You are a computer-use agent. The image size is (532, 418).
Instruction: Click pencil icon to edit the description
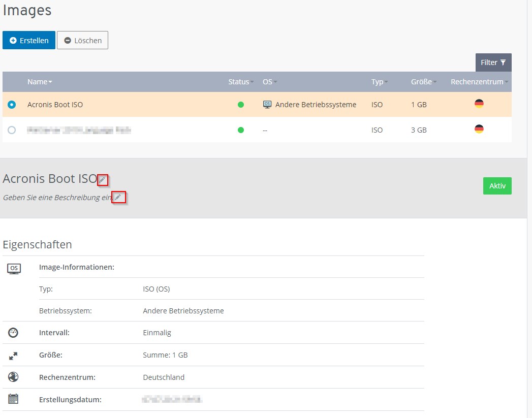pos(118,198)
